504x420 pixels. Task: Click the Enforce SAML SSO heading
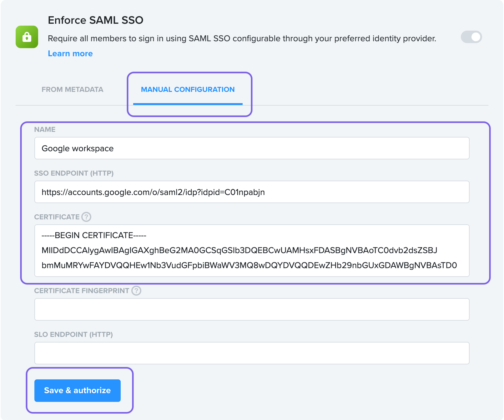coord(96,20)
